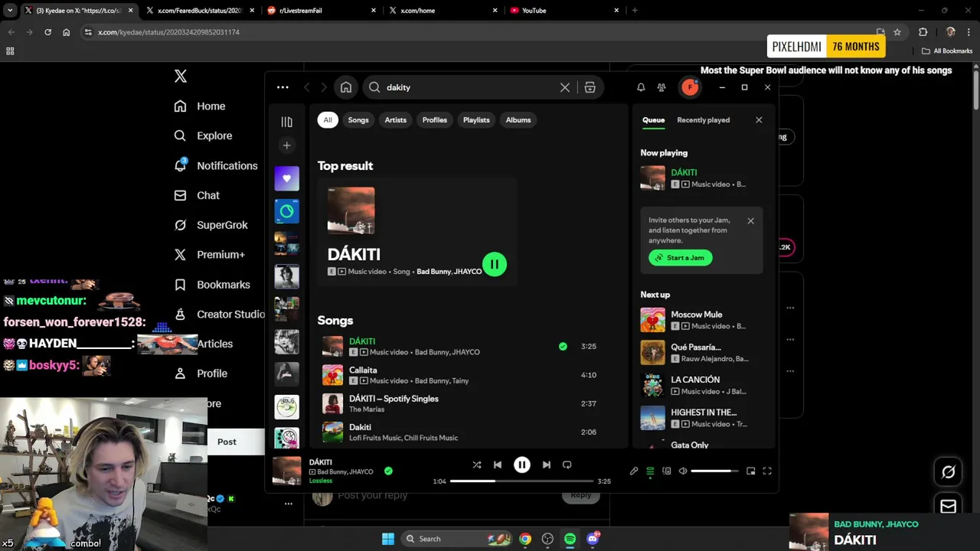Image resolution: width=980 pixels, height=551 pixels.
Task: Select Moscow Mule in Next up queue
Action: click(703, 320)
